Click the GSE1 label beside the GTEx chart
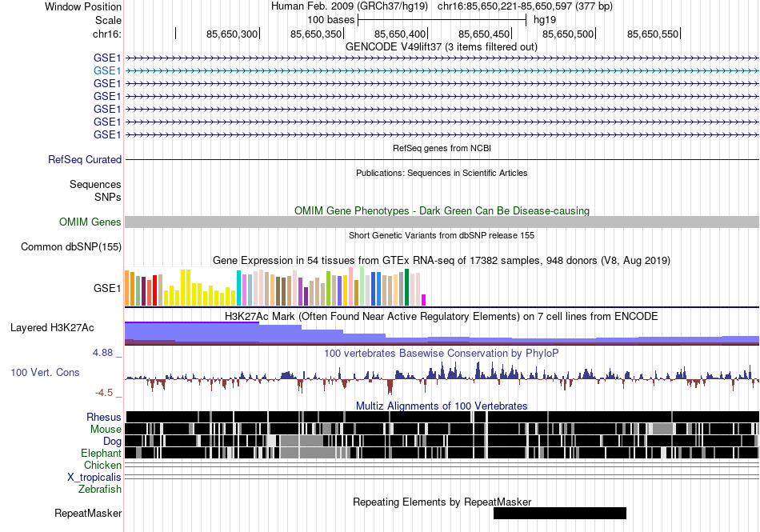 pos(107,288)
